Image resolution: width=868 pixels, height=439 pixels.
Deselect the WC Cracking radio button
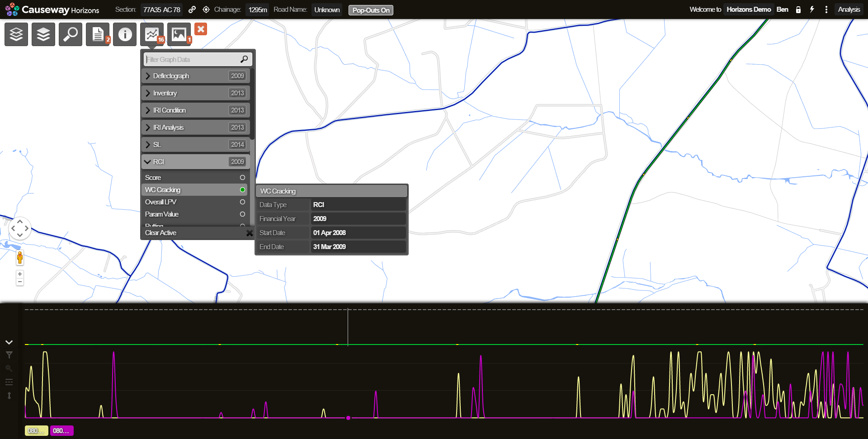point(243,190)
